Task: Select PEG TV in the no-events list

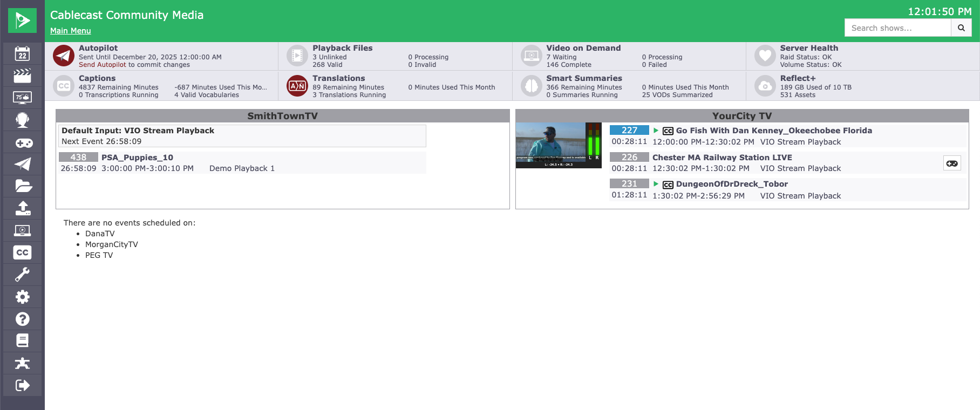Action: click(x=99, y=255)
